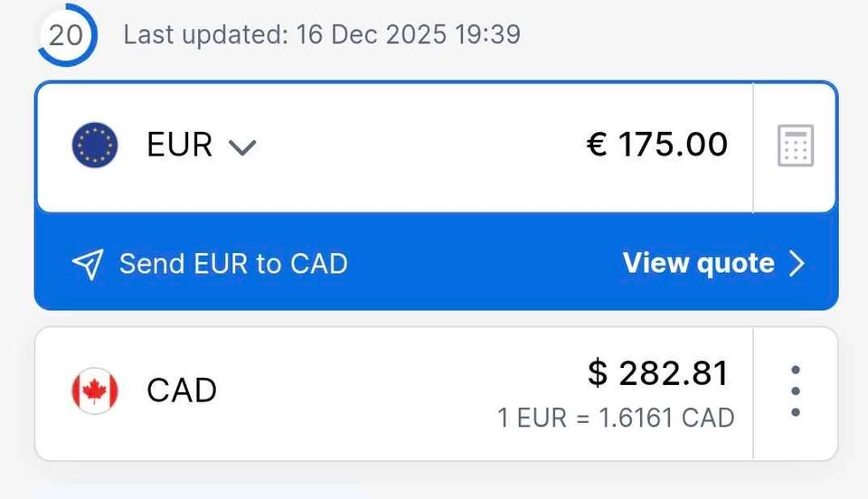868x499 pixels.
Task: Click the European Union flag icon
Action: [95, 145]
